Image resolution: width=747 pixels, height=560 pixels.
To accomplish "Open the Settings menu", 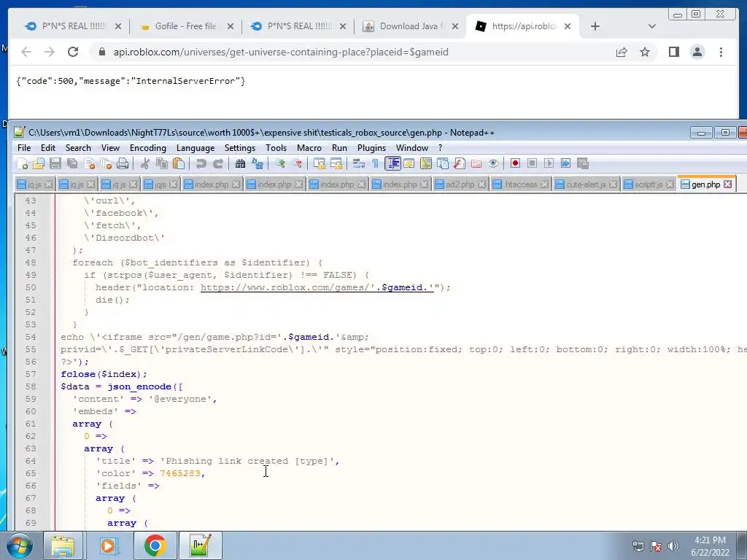I will [x=239, y=148].
